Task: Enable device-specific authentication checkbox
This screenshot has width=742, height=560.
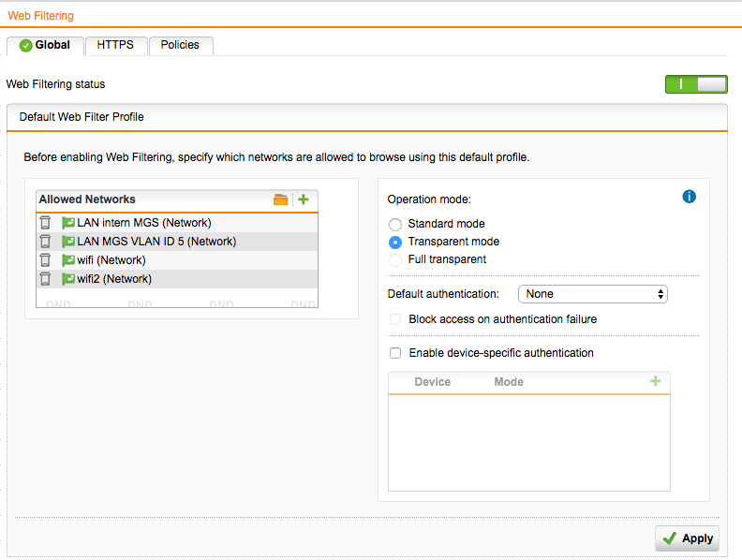Action: pos(395,353)
